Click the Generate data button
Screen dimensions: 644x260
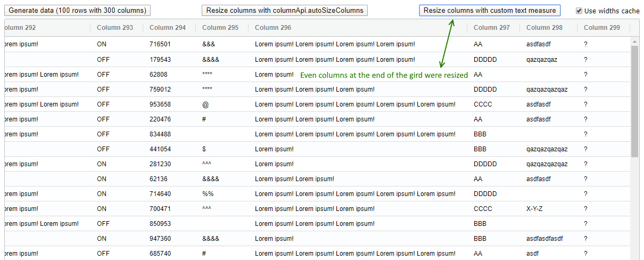[78, 11]
